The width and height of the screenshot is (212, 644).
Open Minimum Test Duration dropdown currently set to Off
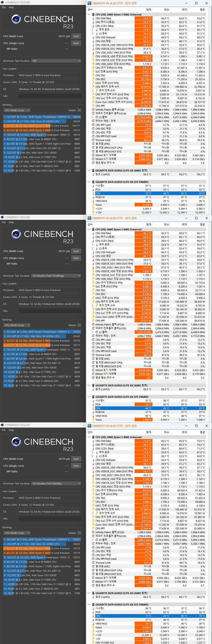pos(56,61)
